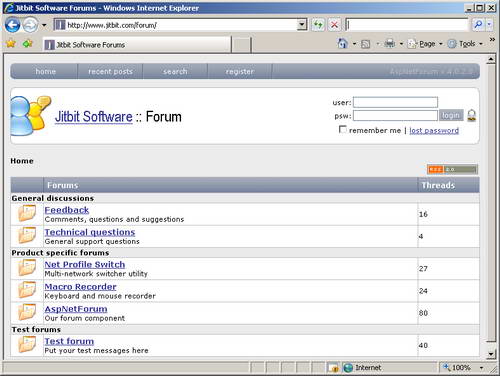
Task: Click the padlock icon beside login
Action: (x=471, y=115)
